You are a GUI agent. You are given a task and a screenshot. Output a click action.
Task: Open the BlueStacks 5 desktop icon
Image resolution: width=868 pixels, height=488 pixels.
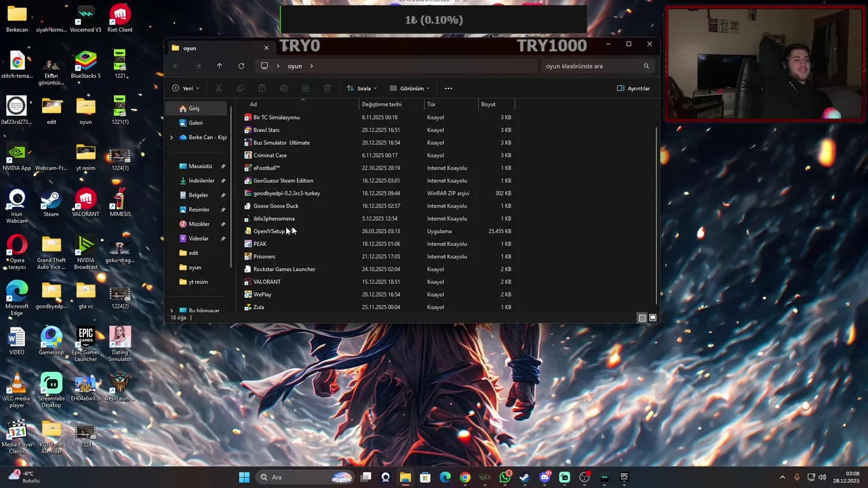[x=85, y=66]
